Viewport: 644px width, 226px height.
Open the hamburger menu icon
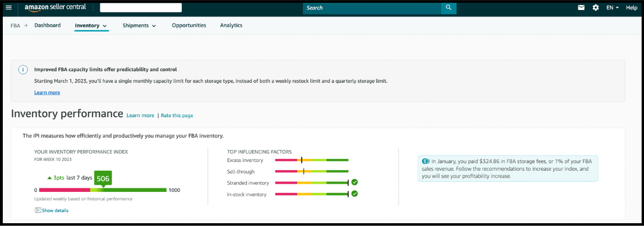[x=8, y=8]
